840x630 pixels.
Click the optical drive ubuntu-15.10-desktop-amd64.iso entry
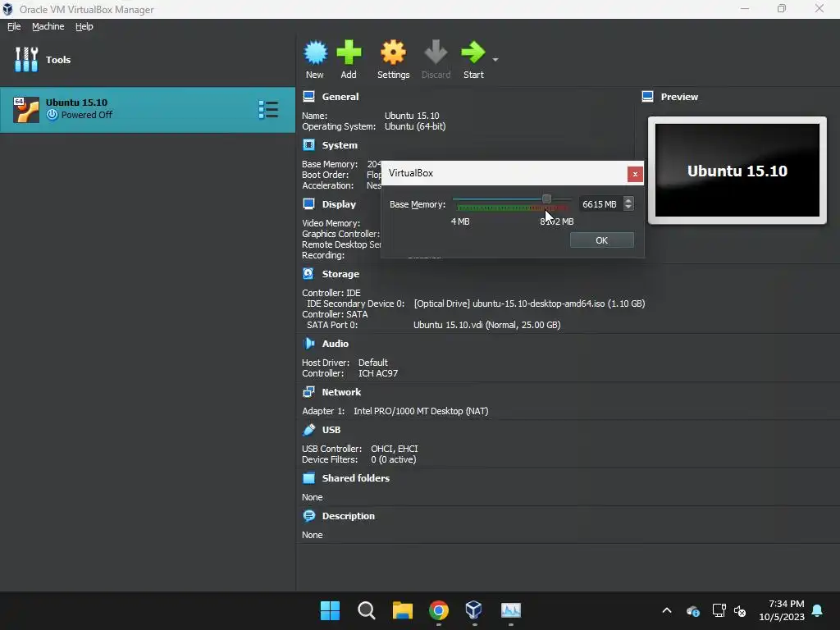tap(529, 304)
